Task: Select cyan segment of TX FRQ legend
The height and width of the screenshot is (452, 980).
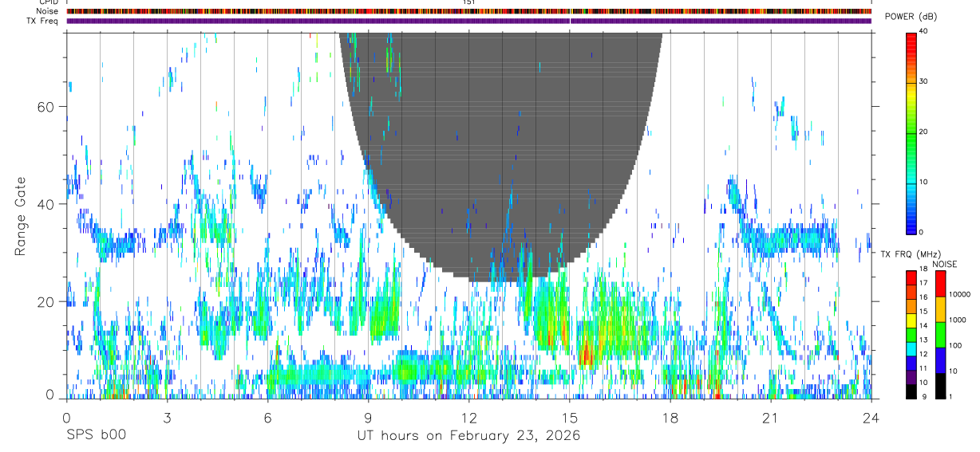Action: pos(911,348)
